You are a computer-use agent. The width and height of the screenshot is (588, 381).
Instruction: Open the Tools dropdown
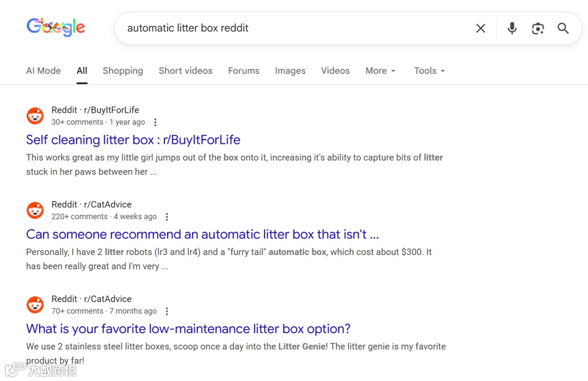point(429,71)
